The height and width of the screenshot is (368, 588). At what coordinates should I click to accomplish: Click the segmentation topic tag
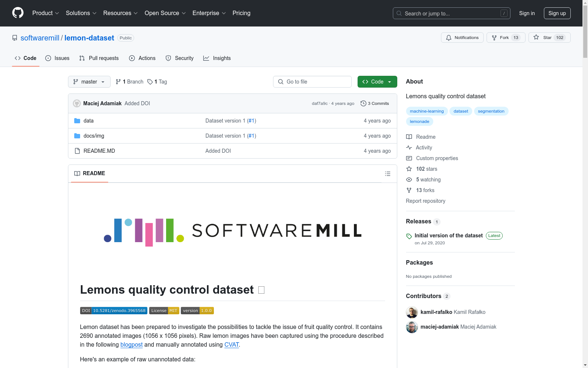coord(491,111)
